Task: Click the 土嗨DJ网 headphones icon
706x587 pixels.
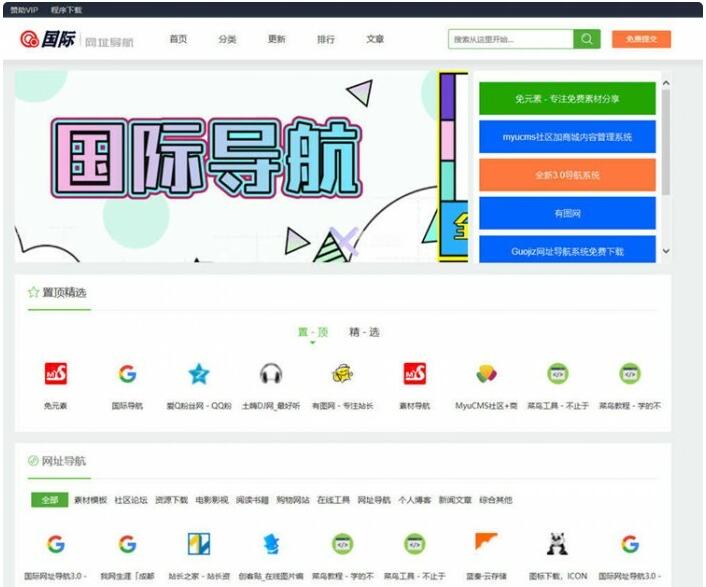Action: point(270,374)
